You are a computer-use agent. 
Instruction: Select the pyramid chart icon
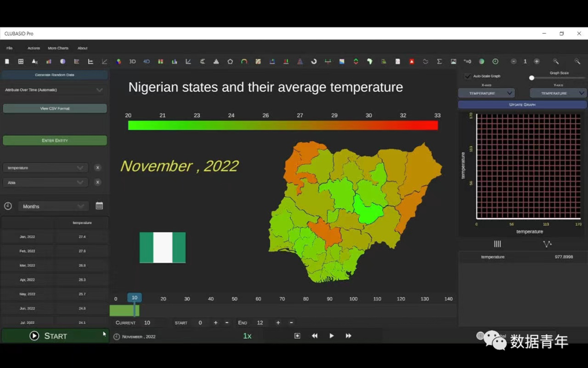pyautogui.click(x=300, y=61)
